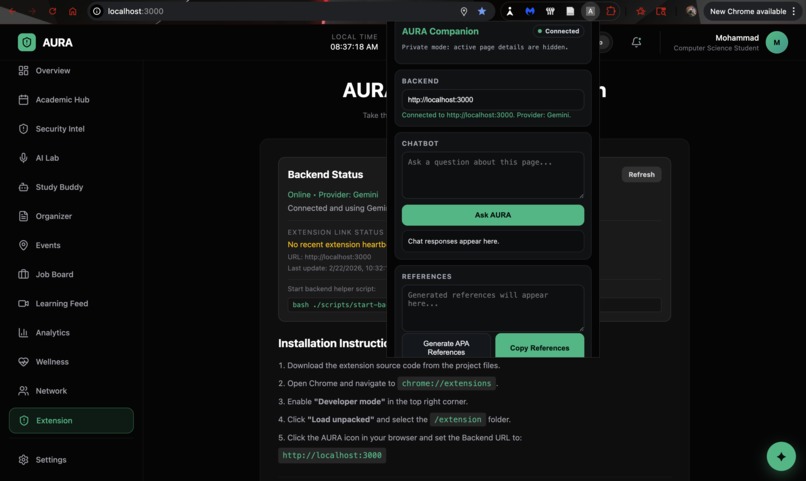Screen dimensions: 806x481
Task: Click the red star bookmark toolbar icon
Action: coord(640,11)
